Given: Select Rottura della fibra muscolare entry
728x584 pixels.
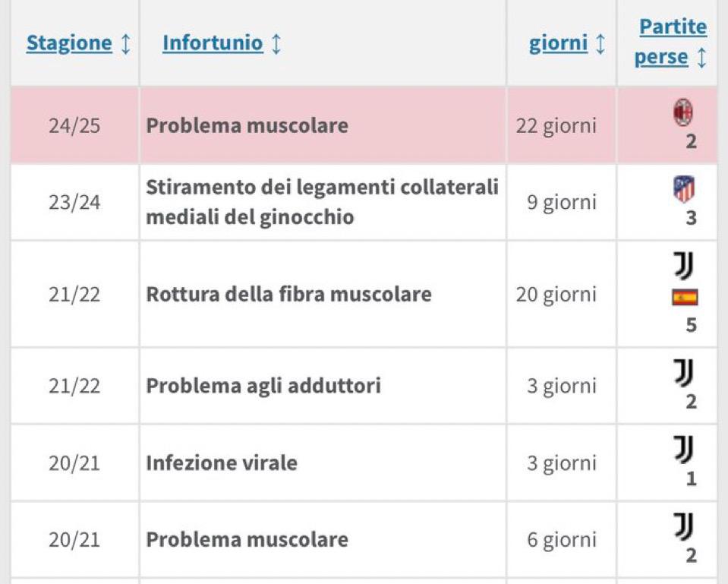Looking at the screenshot, I should tap(288, 294).
